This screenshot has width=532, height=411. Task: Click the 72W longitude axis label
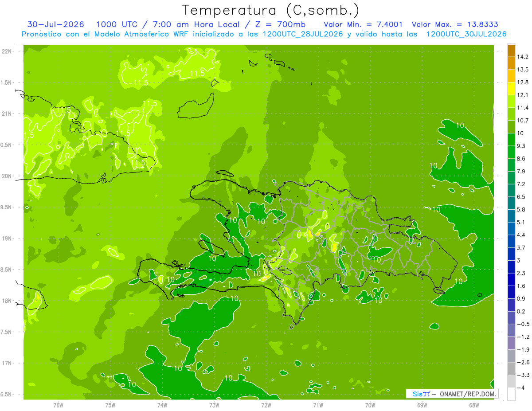(266, 405)
